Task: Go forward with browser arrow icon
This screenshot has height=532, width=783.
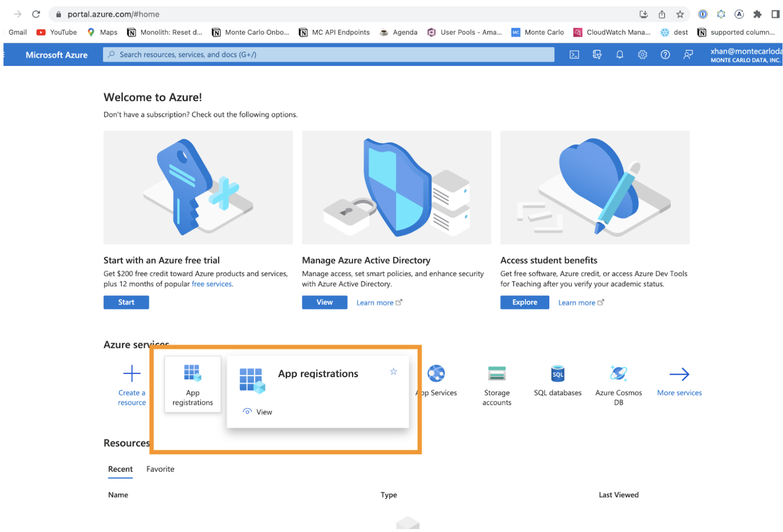Action: pyautogui.click(x=17, y=14)
